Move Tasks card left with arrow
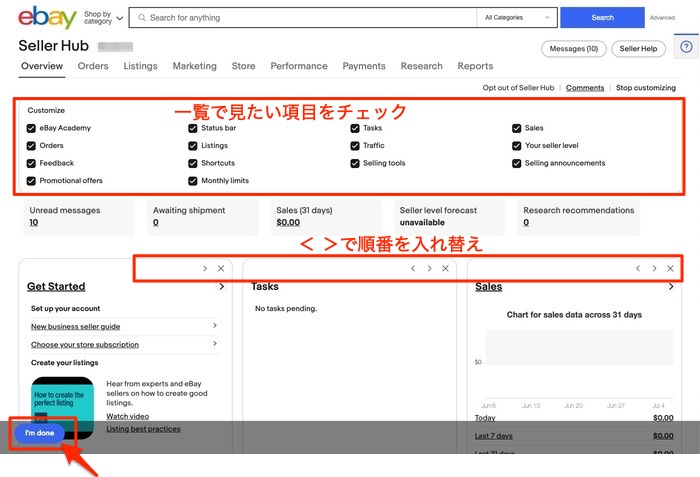The height and width of the screenshot is (477, 700). tap(412, 268)
